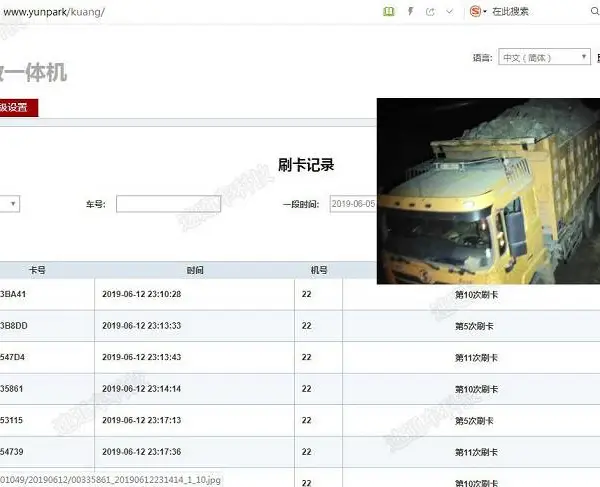
Task: Open the search engine dropdown arrow beside S
Action: 485,12
